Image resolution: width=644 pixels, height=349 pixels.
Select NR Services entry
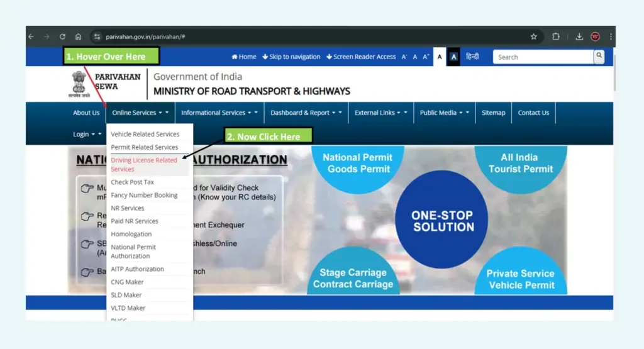point(127,208)
